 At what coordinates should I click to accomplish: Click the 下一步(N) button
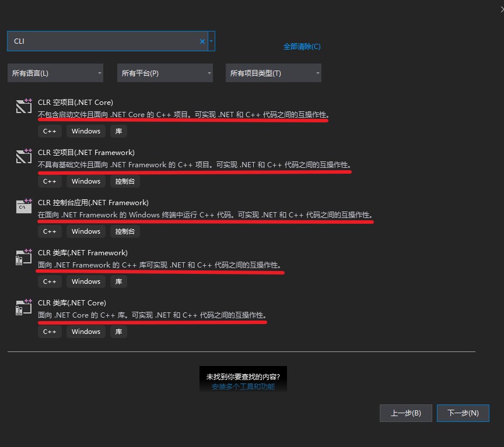(x=463, y=413)
